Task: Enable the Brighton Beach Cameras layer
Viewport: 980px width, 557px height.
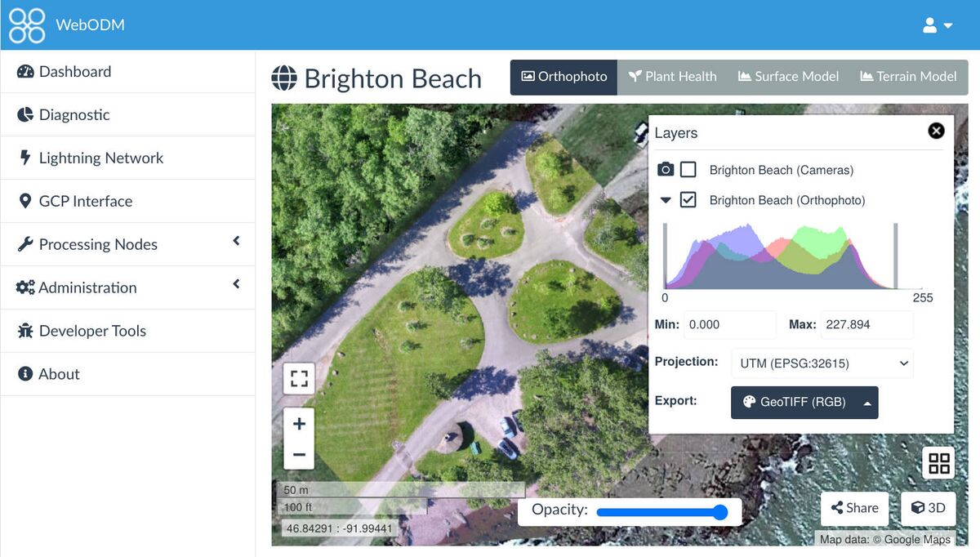Action: (x=688, y=169)
